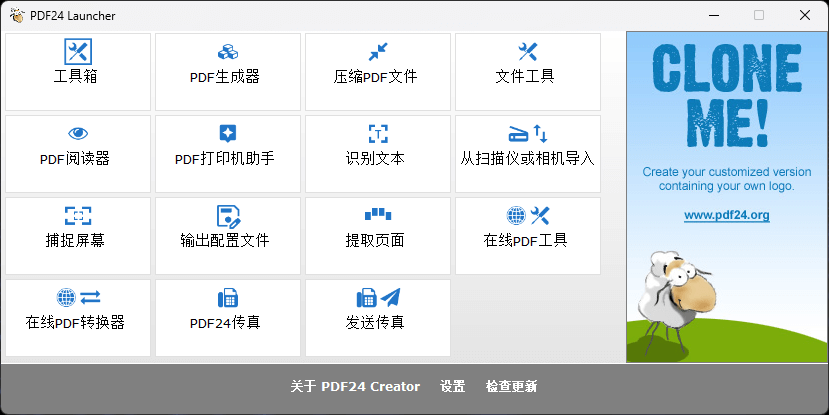Screen dimensions: 829x415
Task: Launch 在线PDF转换器 online converter
Action: (78, 317)
